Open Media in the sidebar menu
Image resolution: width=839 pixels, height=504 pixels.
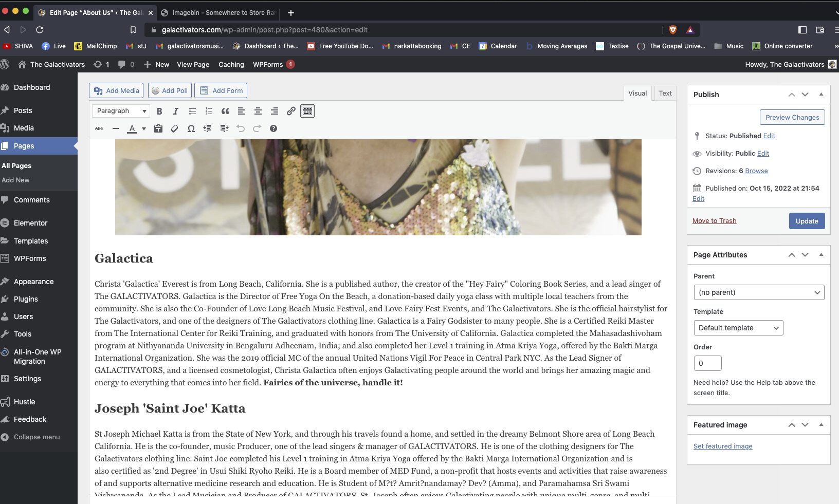(39, 128)
